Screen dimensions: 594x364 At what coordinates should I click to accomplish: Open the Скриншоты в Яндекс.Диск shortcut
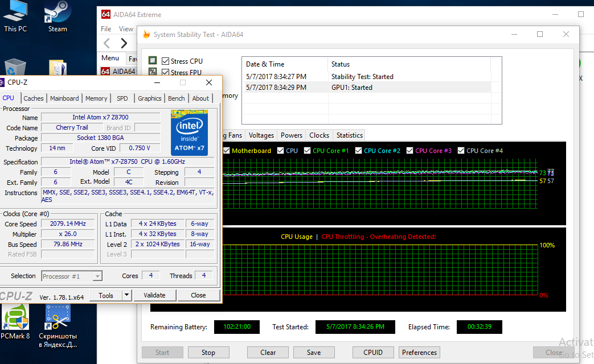tap(58, 326)
